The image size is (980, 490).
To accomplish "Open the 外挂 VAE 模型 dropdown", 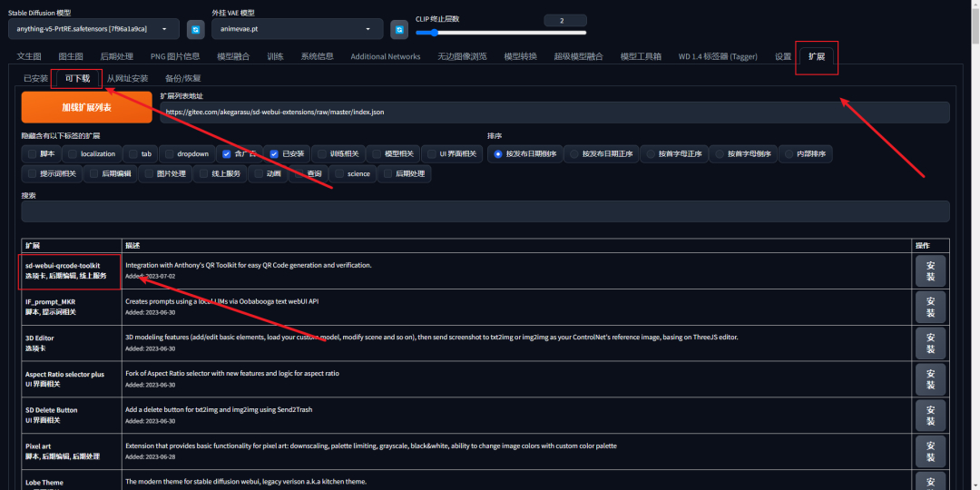I will [x=298, y=29].
